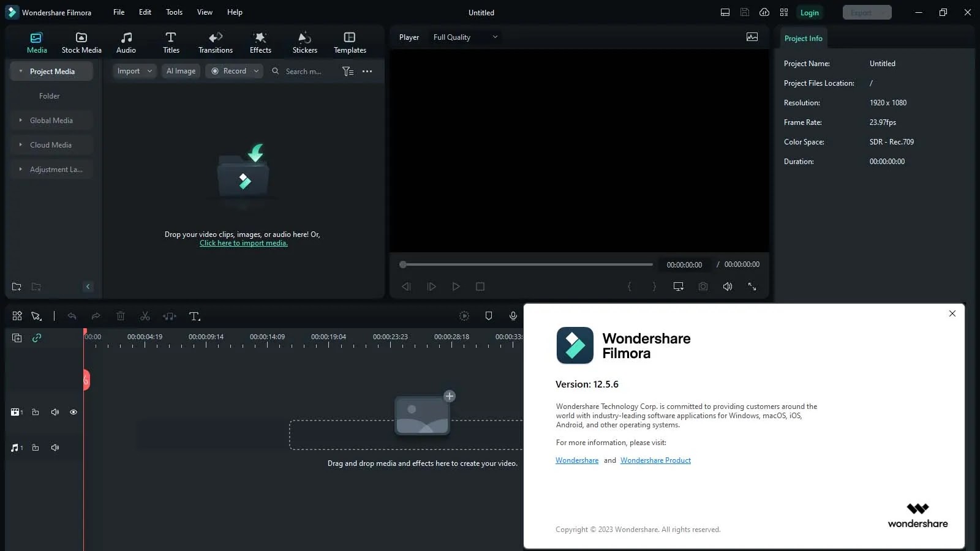This screenshot has width=980, height=551.
Task: Toggle video track 1 visibility eye
Action: pyautogui.click(x=73, y=412)
